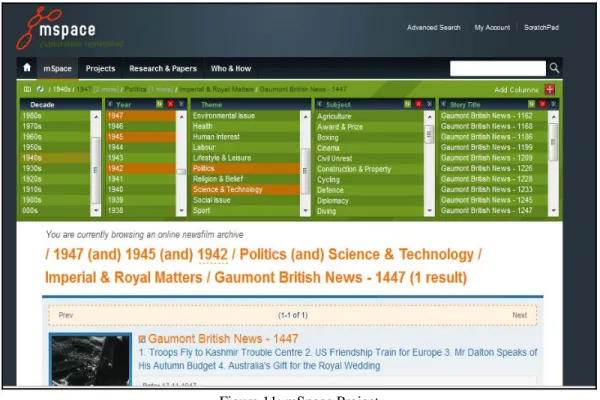Click the search input field
This screenshot has height=400, width=600.
point(497,68)
